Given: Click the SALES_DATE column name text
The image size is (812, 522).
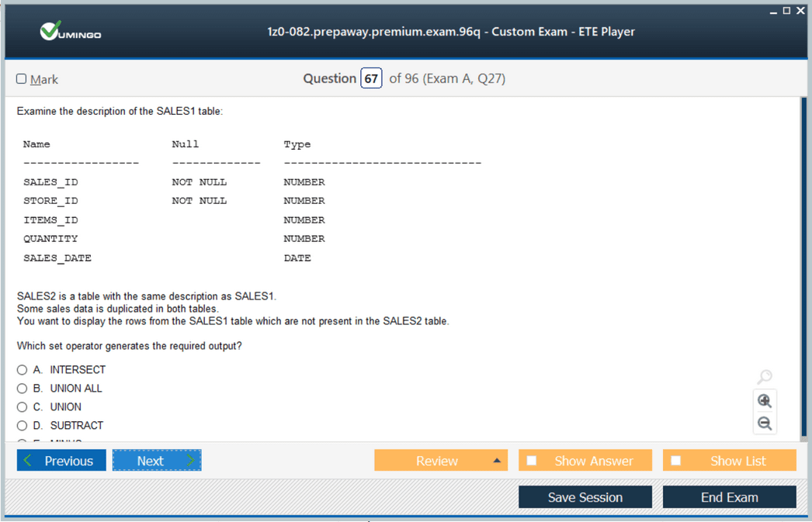Looking at the screenshot, I should 57,258.
